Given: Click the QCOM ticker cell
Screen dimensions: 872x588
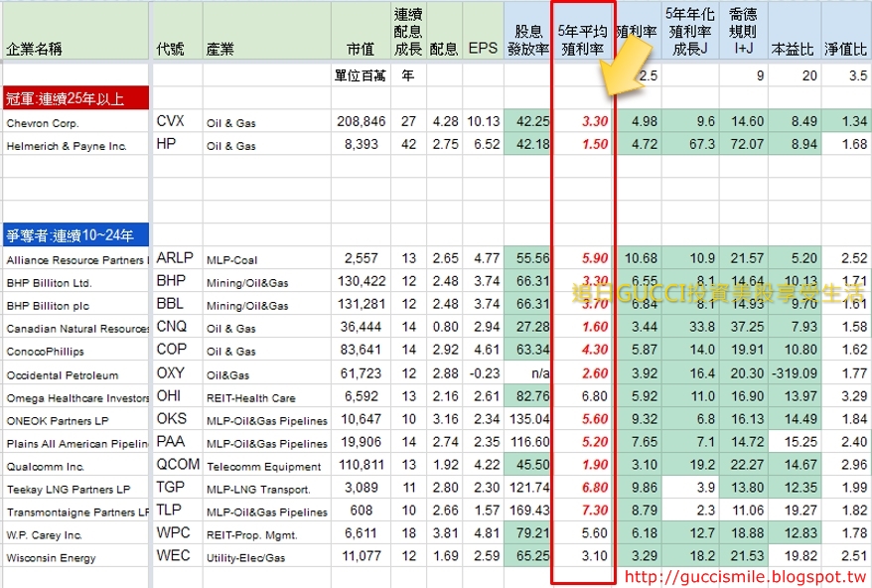Looking at the screenshot, I should click(x=178, y=465).
